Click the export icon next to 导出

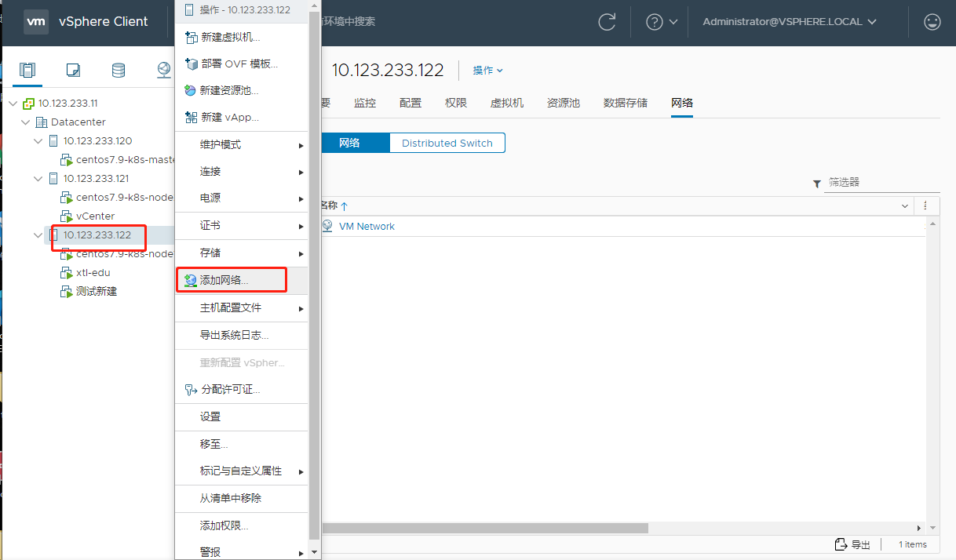(x=841, y=544)
